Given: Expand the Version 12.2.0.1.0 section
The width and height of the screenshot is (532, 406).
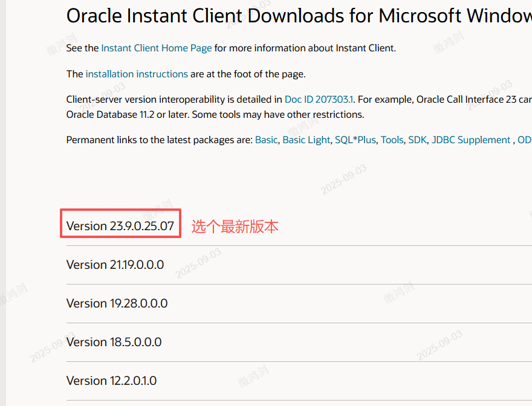Looking at the screenshot, I should (x=111, y=381).
